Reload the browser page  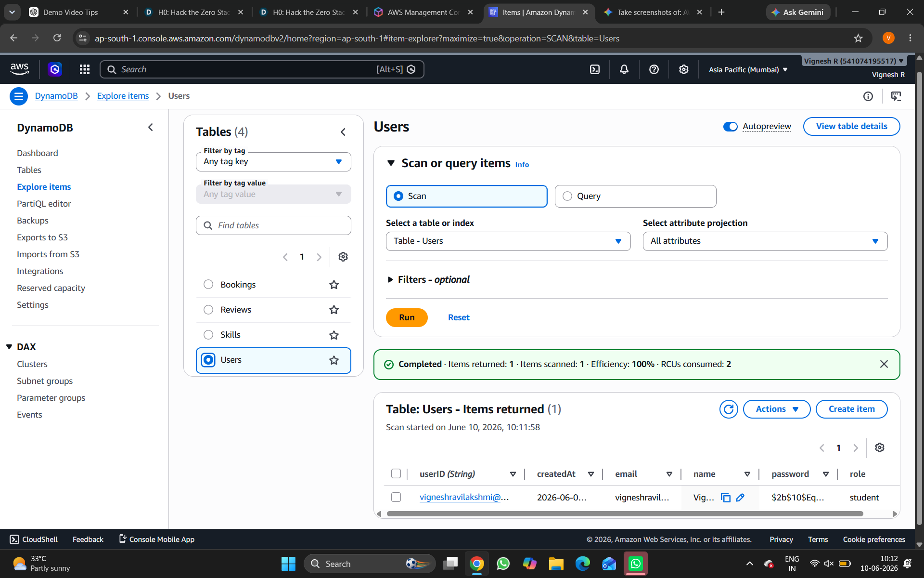pyautogui.click(x=57, y=38)
